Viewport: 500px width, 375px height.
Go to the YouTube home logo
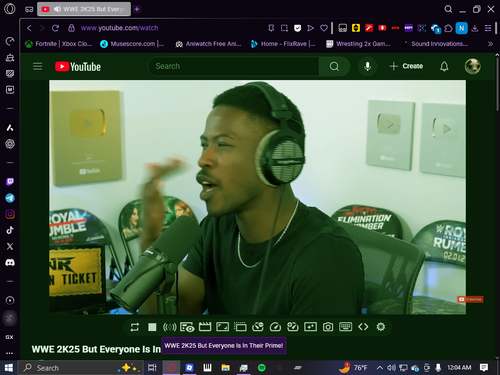click(78, 67)
